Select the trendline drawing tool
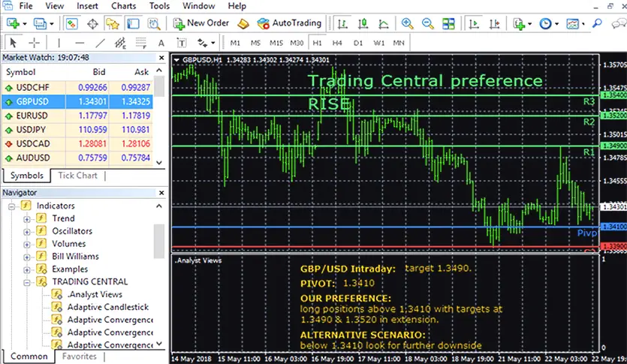This screenshot has width=627, height=364. 101,43
